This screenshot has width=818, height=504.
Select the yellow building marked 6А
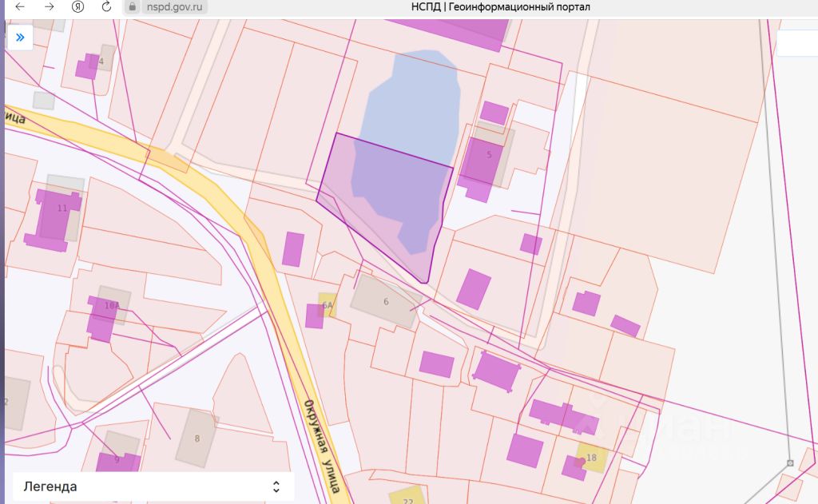tap(328, 305)
